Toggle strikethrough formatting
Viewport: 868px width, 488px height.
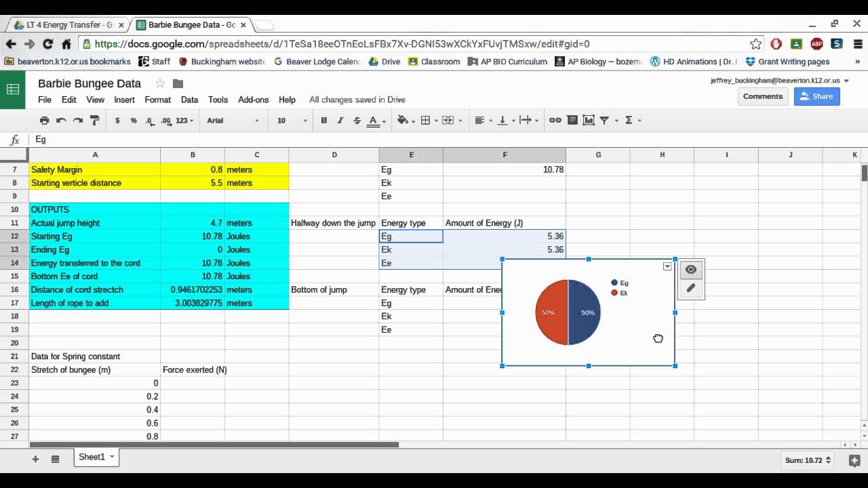click(x=357, y=121)
